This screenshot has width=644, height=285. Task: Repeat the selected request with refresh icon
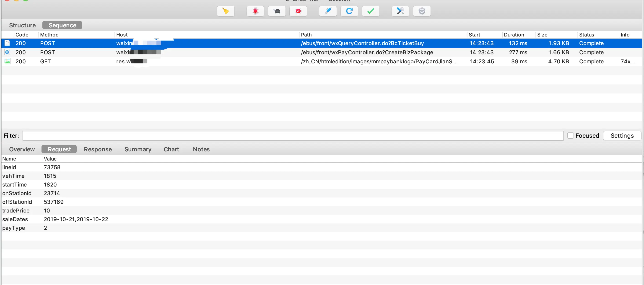pos(349,11)
